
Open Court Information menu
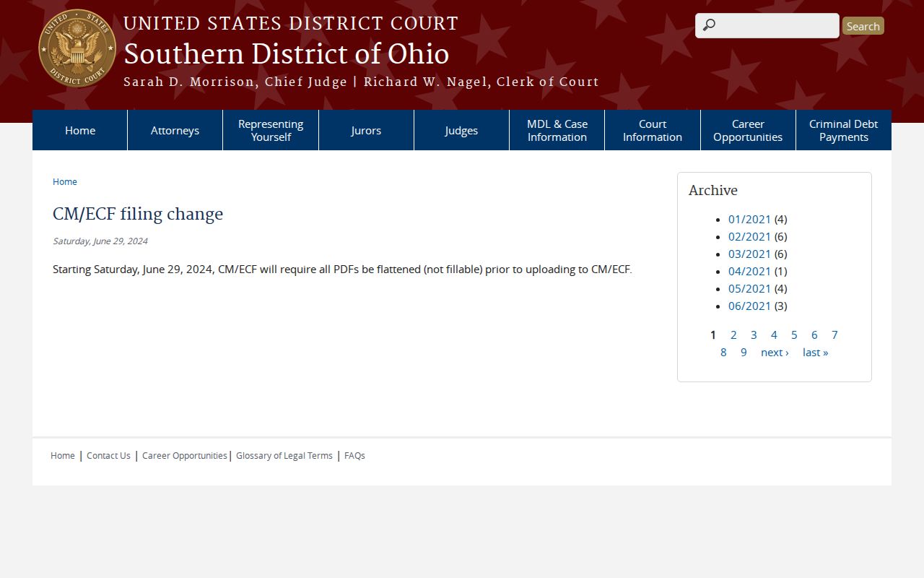(x=653, y=130)
